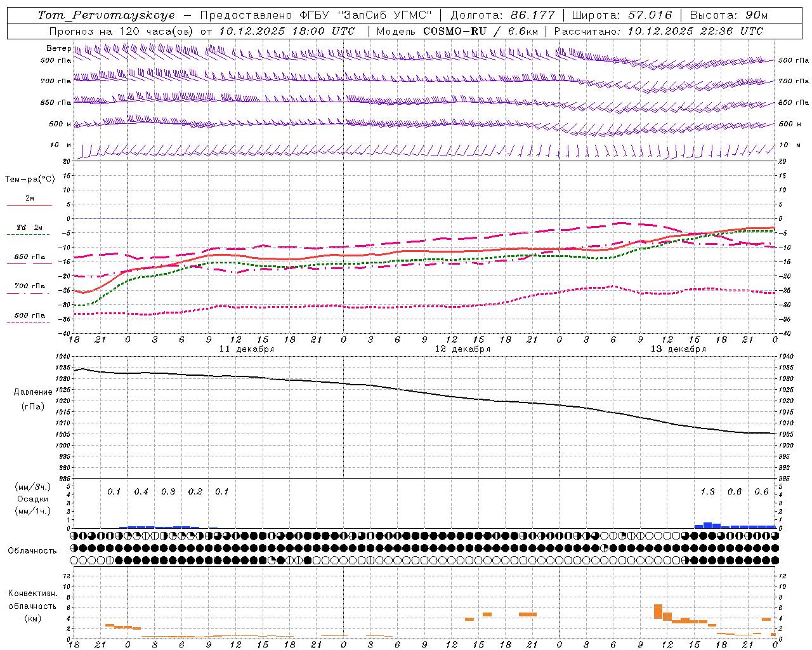Click the (км) convective unit label
The height and width of the screenshot is (650, 812).
click(32, 618)
